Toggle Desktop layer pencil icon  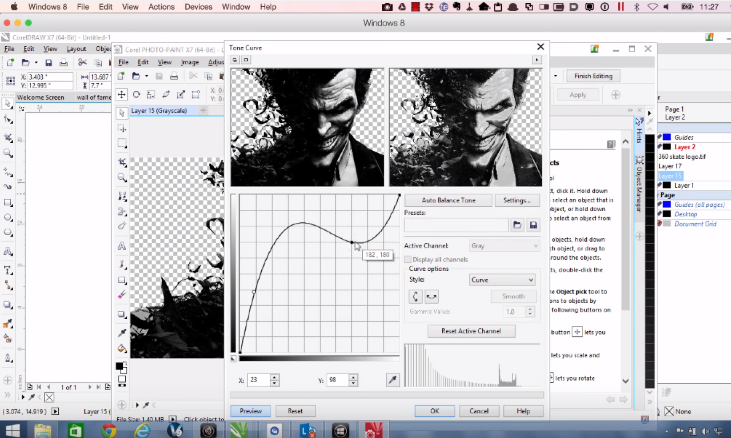(x=660, y=214)
